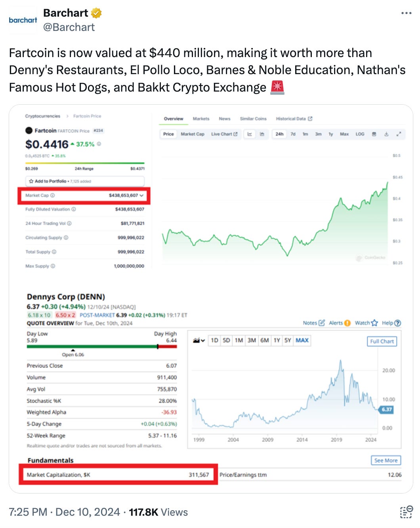Set Dennys chart range to 1M
Viewport: 420px width, 528px height.
coord(239,341)
